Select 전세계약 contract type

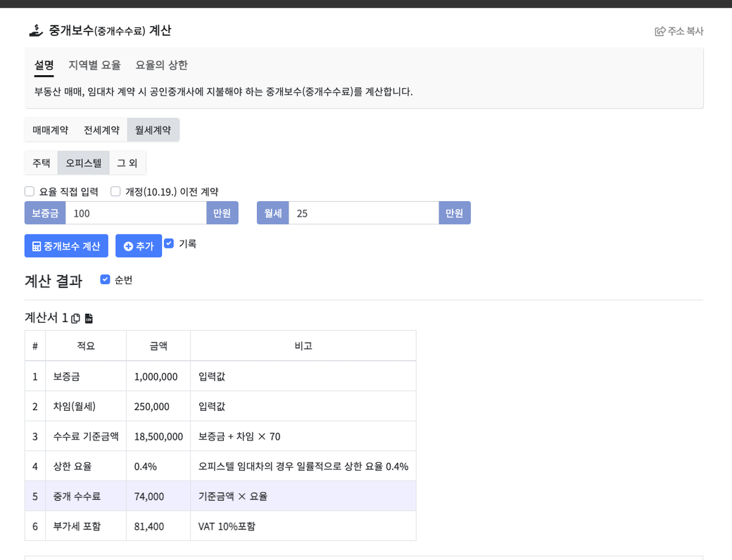click(x=101, y=130)
